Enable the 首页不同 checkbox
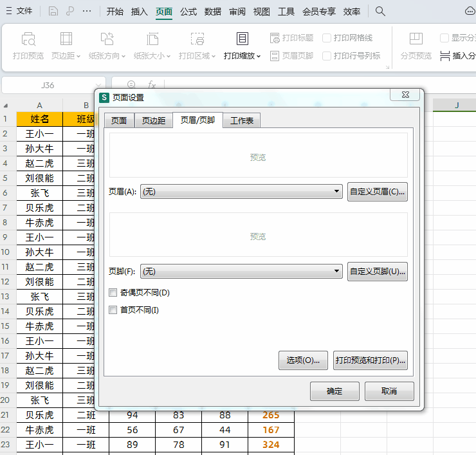 pyautogui.click(x=113, y=310)
